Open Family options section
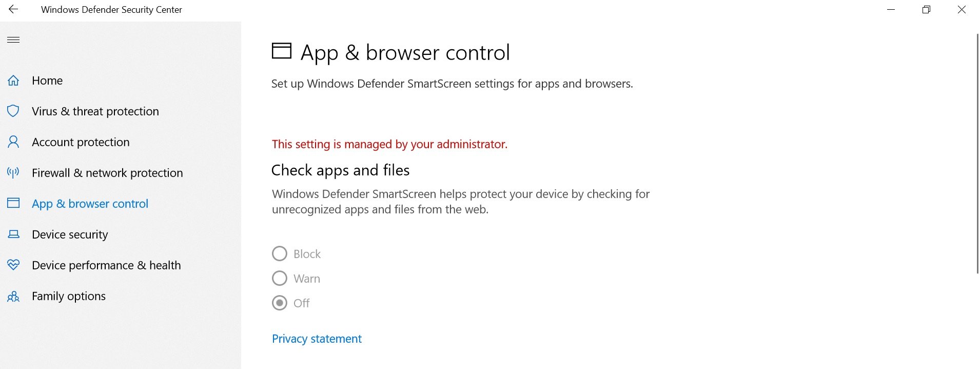 click(x=69, y=296)
